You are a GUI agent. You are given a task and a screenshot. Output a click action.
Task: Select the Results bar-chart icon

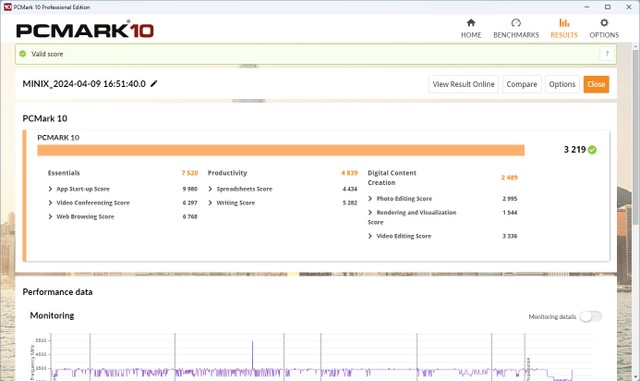[564, 23]
